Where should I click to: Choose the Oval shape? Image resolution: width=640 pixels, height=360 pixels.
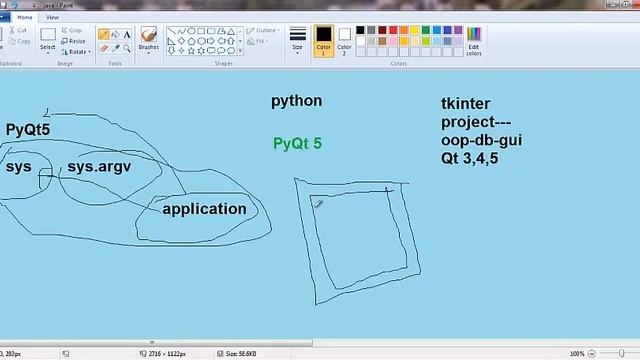click(x=191, y=31)
